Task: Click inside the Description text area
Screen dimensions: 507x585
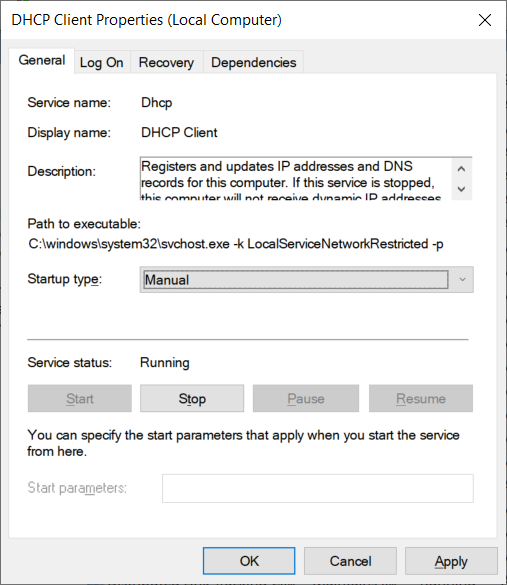Action: click(x=295, y=179)
